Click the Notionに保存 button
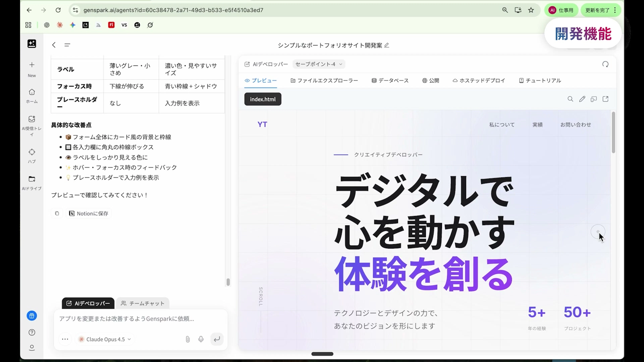Viewport: 644px width, 362px height. 89,213
